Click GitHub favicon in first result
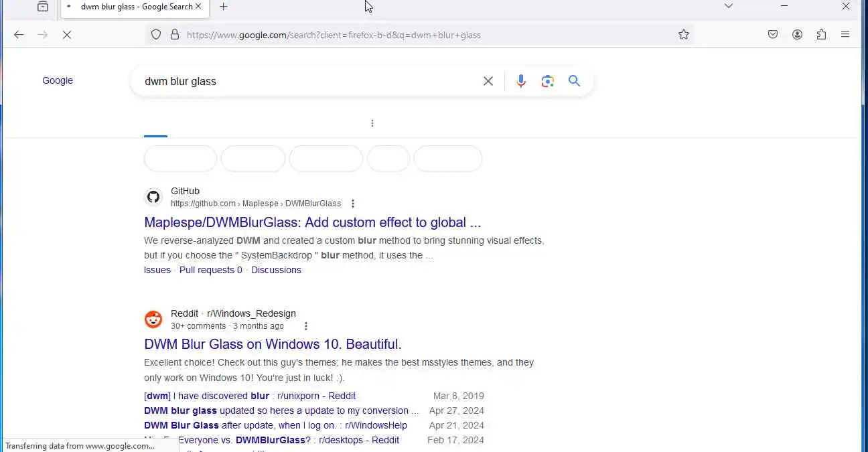 click(153, 197)
